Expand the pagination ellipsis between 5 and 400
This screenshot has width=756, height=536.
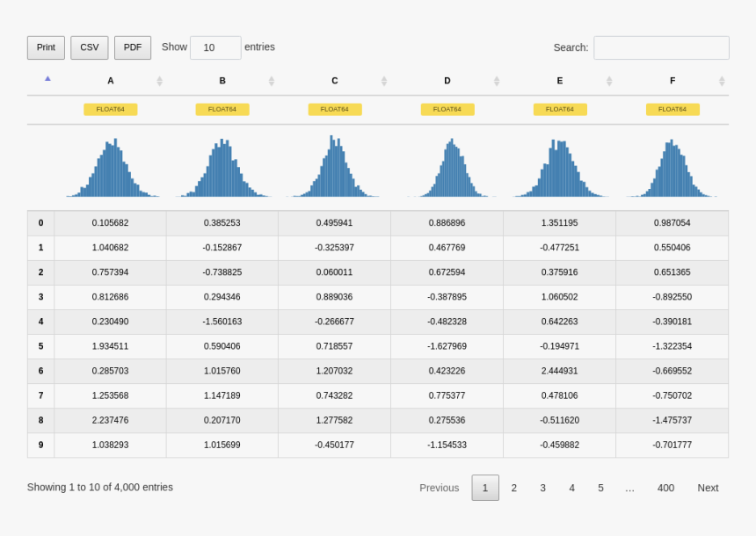pyautogui.click(x=629, y=488)
